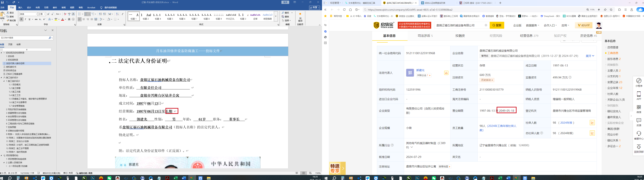
Task: Toggle subscript formatting in Word
Action: click(40, 19)
